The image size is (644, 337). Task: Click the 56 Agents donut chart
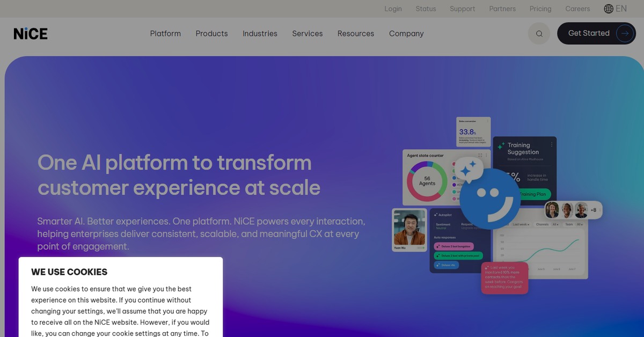point(427,181)
